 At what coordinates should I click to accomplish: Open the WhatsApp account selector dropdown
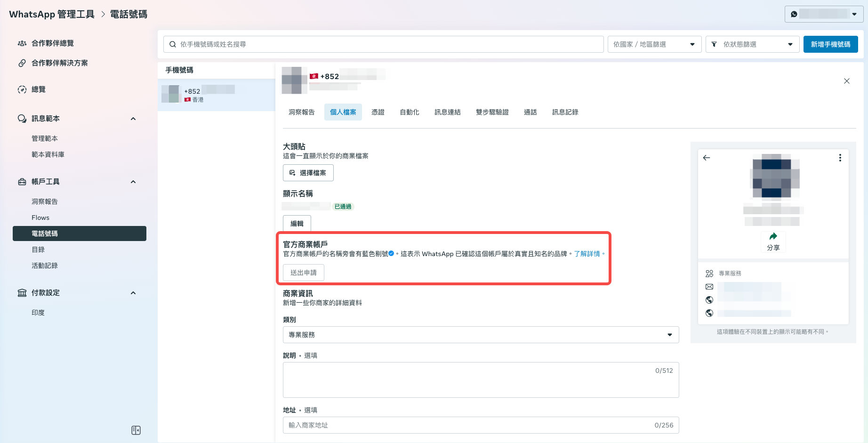[x=824, y=14]
